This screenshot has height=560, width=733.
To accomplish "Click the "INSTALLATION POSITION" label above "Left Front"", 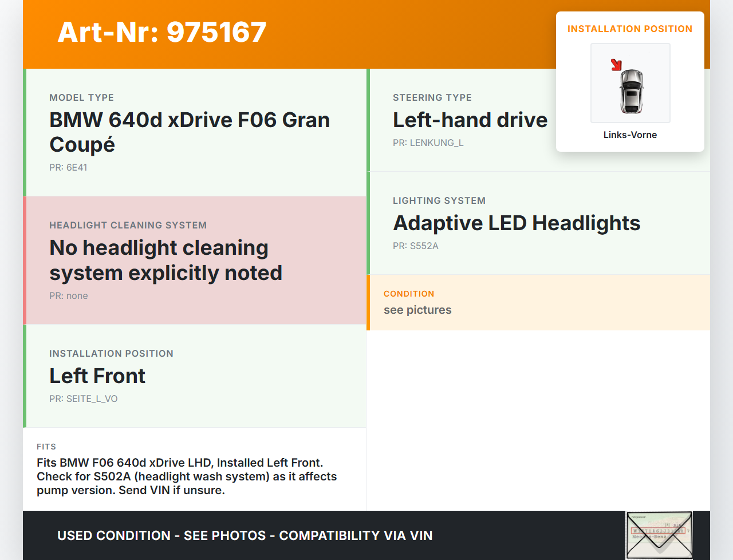I will pyautogui.click(x=111, y=353).
